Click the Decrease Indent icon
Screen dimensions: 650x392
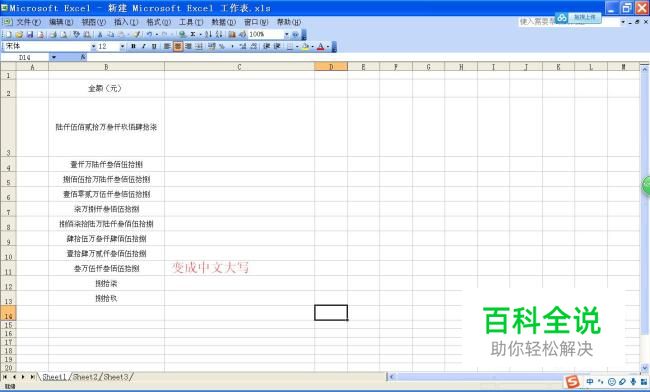(x=267, y=46)
